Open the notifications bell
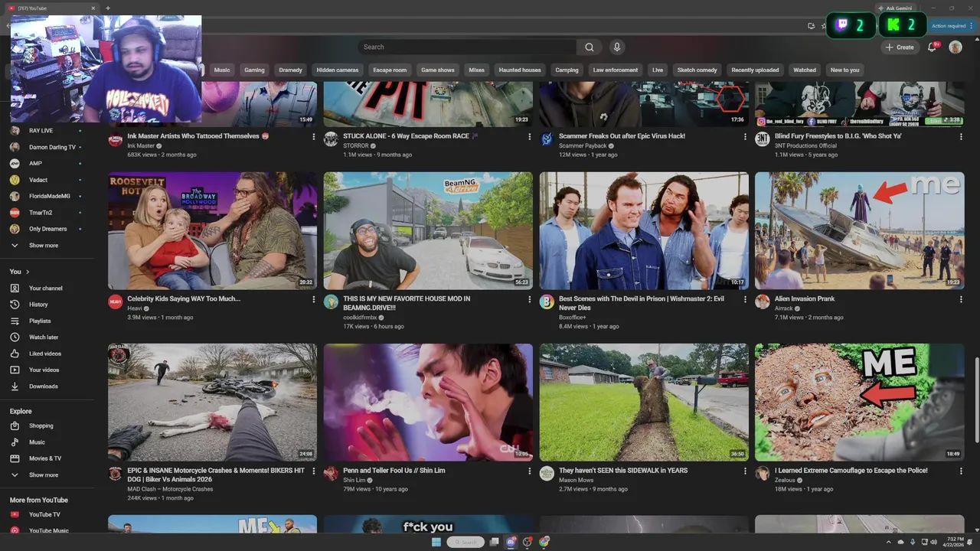980x551 pixels. 933,47
